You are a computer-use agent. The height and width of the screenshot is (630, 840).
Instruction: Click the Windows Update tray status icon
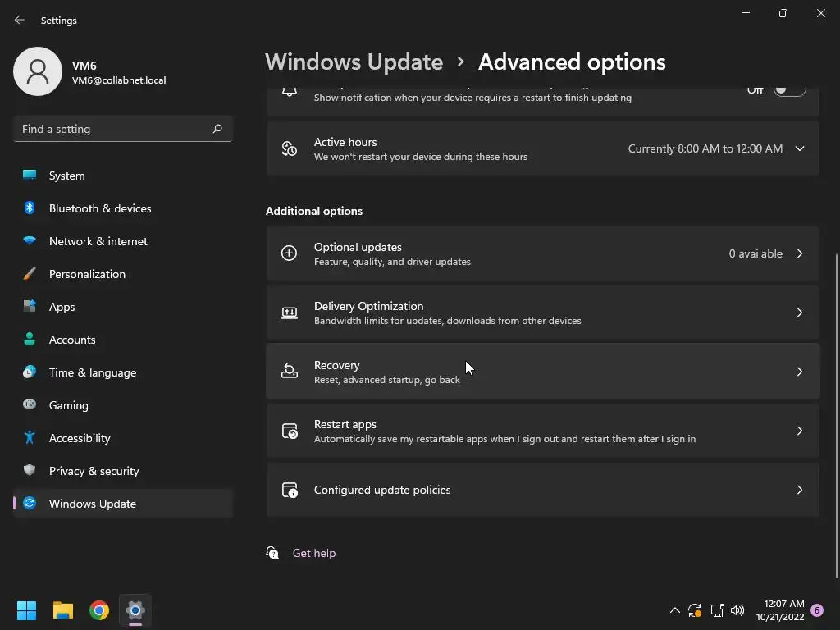[x=695, y=610]
